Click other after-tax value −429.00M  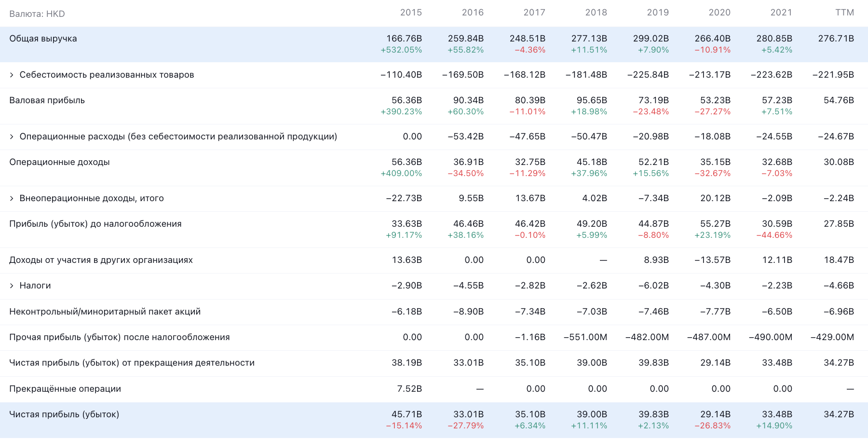[832, 337]
